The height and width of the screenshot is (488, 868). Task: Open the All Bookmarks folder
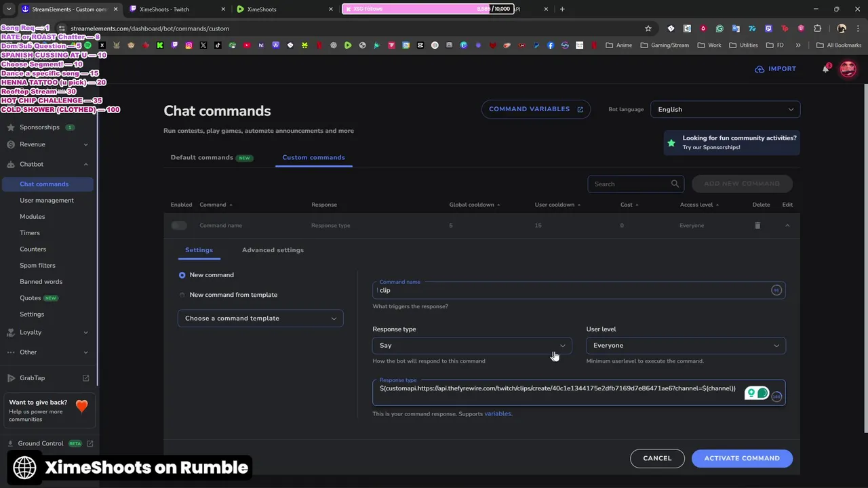pos(839,45)
